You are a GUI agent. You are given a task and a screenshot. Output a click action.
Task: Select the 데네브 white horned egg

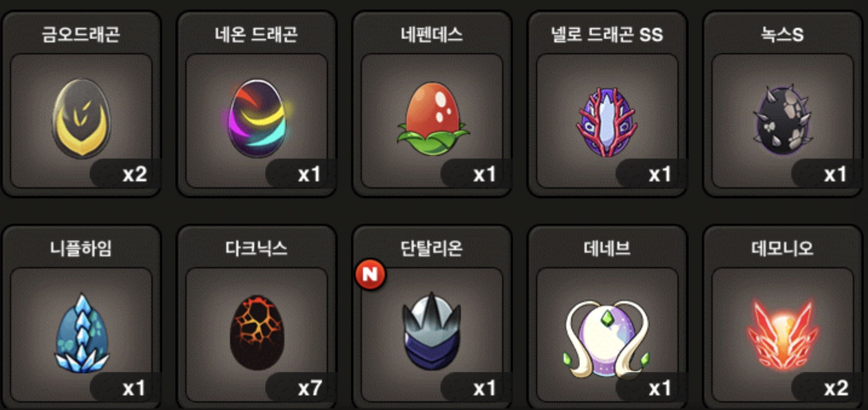(x=607, y=338)
